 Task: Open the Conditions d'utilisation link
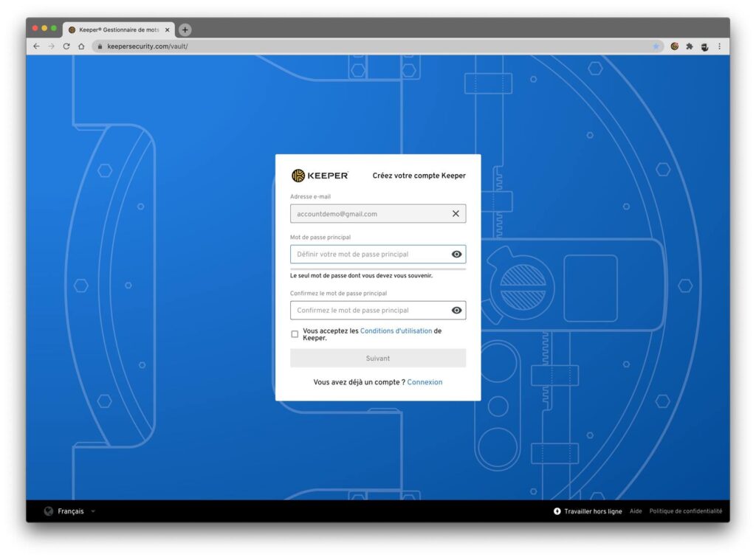(x=396, y=331)
